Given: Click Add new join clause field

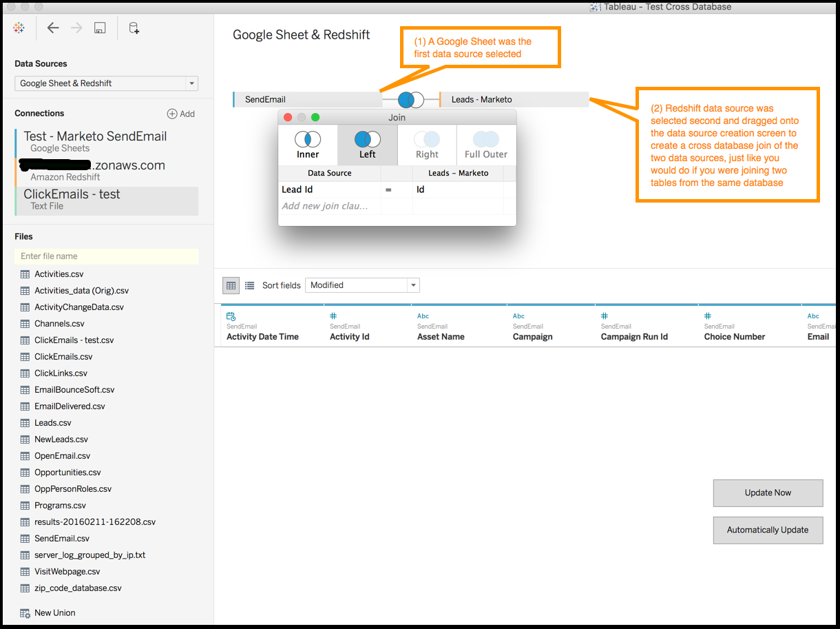Looking at the screenshot, I should coord(325,206).
